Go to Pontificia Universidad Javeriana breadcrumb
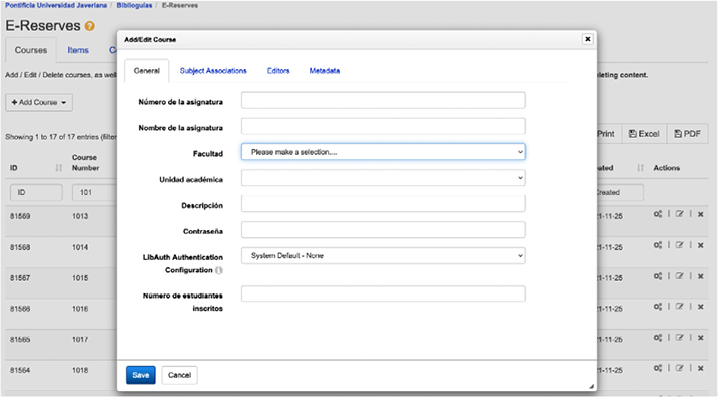The height and width of the screenshot is (399, 719). point(56,6)
